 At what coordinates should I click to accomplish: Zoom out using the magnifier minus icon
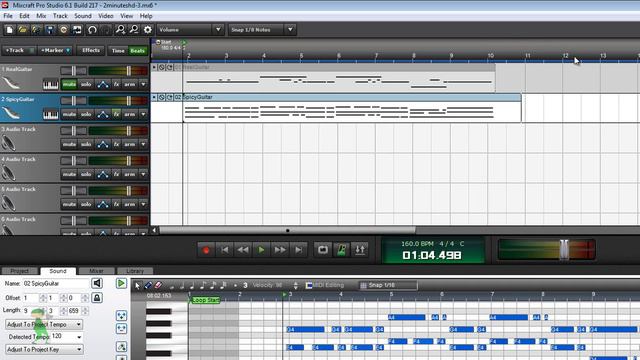point(133,30)
